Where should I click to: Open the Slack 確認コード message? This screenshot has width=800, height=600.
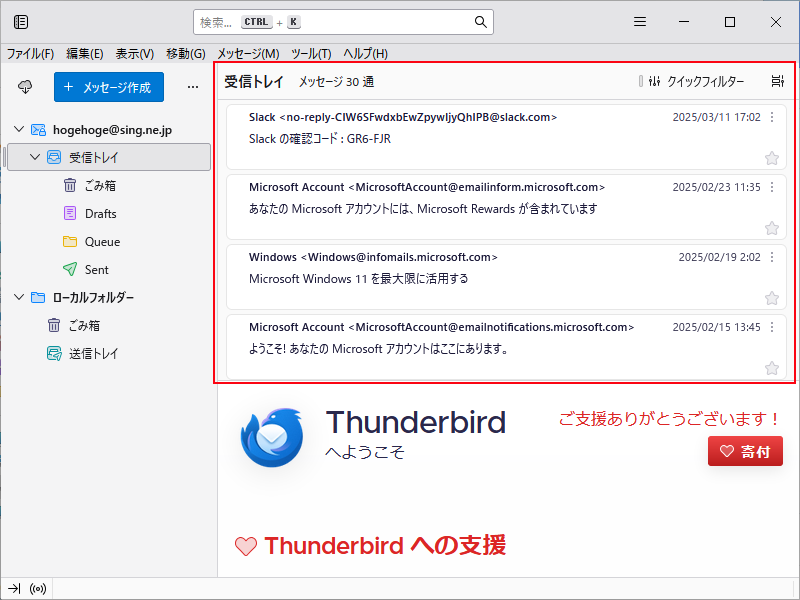[x=506, y=137]
